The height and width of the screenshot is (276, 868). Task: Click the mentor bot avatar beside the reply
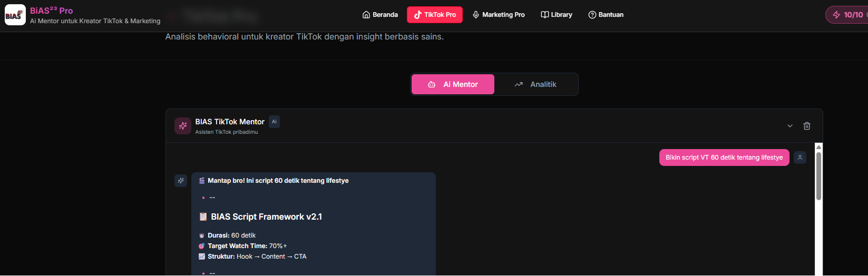[x=181, y=181]
